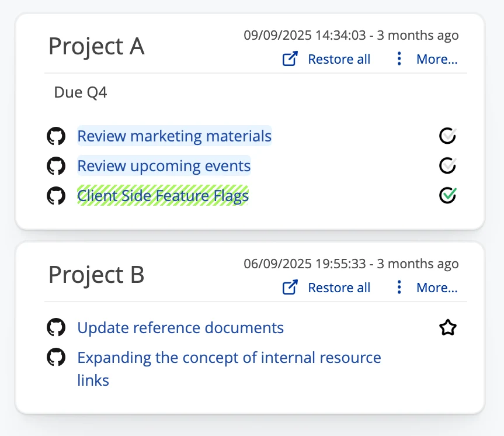The width and height of the screenshot is (504, 436).
Task: Select the Project B group title
Action: point(96,275)
